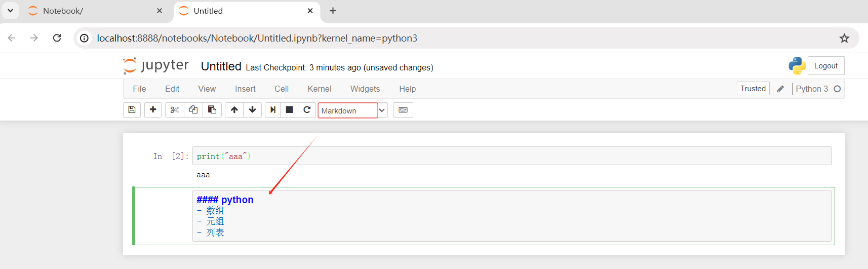Open a new browser tab
Image resolution: width=868 pixels, height=269 pixels.
point(333,11)
